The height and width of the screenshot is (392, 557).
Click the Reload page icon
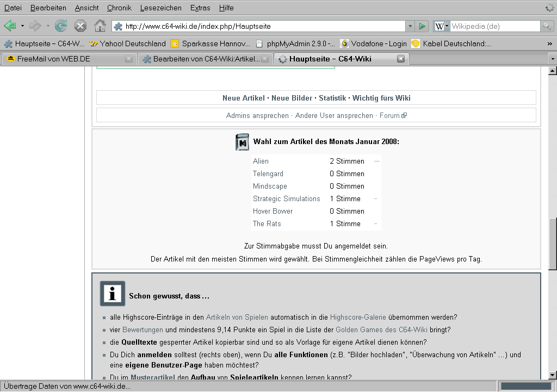tap(61, 26)
